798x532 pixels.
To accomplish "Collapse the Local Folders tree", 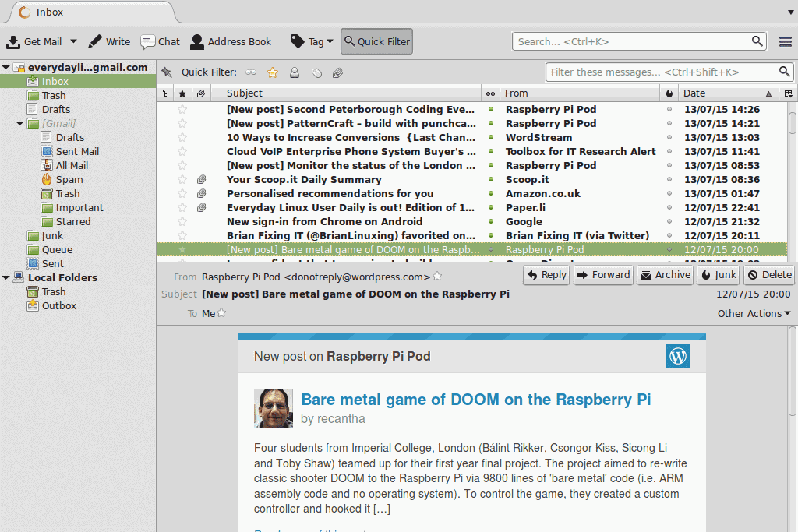I will [5, 277].
